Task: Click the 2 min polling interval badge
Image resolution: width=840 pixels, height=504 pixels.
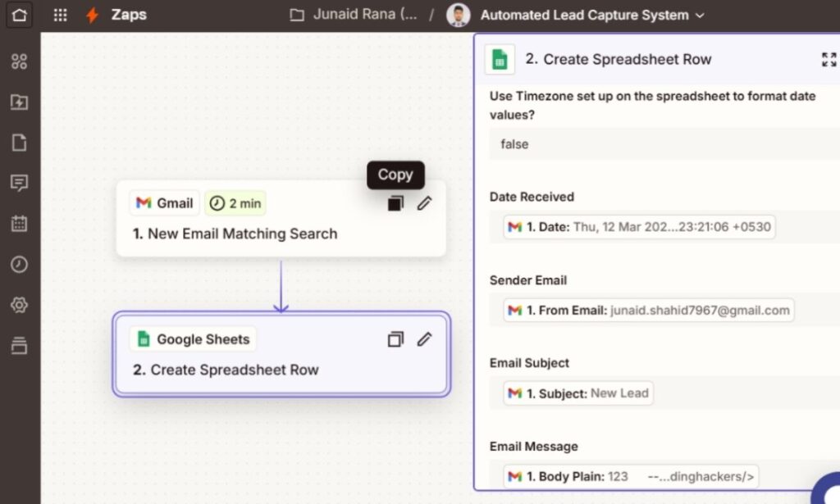Action: click(x=235, y=203)
